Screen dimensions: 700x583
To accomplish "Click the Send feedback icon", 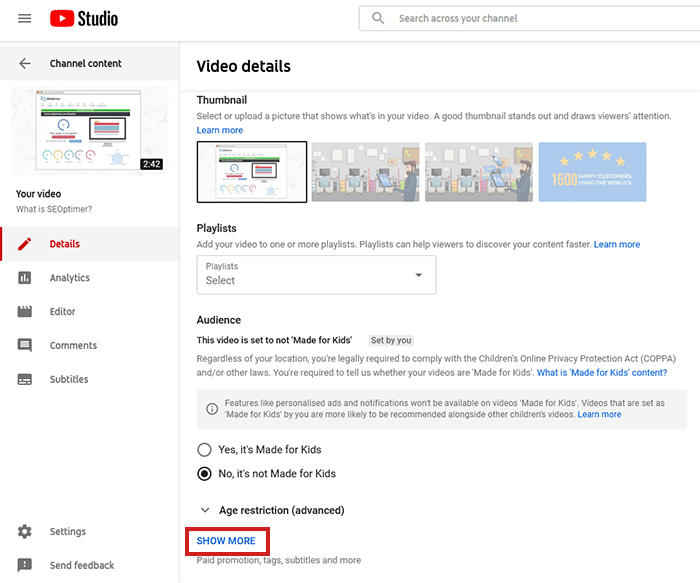I will point(25,565).
